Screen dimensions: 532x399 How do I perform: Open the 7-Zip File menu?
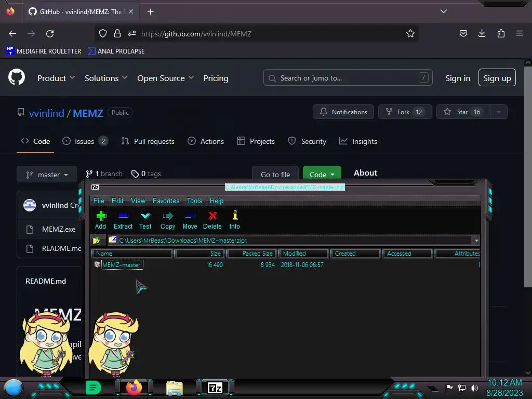click(99, 201)
